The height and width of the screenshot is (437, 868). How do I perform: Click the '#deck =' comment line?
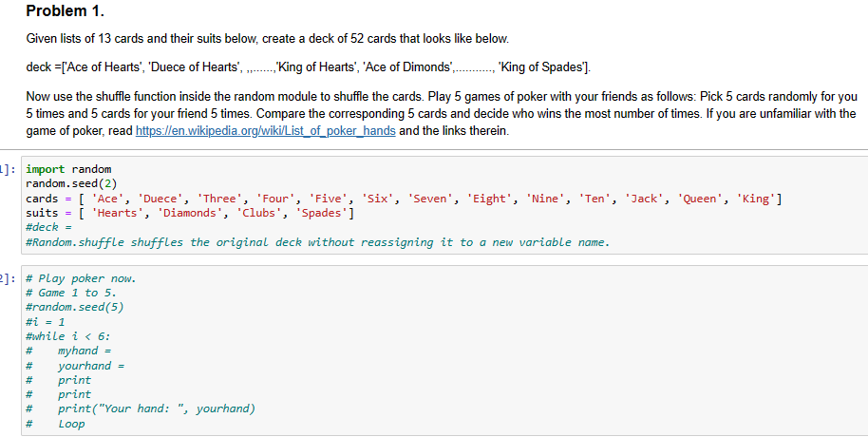point(49,227)
